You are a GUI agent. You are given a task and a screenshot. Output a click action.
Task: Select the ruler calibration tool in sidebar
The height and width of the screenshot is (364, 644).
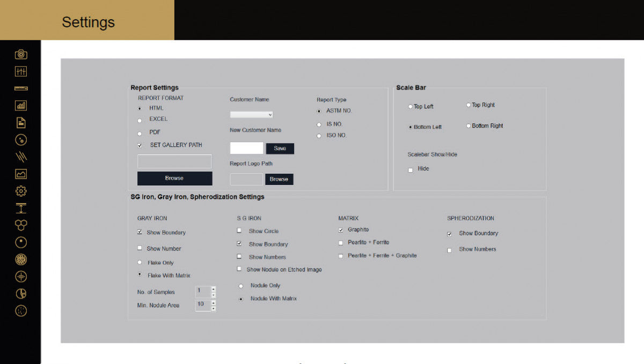pyautogui.click(x=20, y=88)
